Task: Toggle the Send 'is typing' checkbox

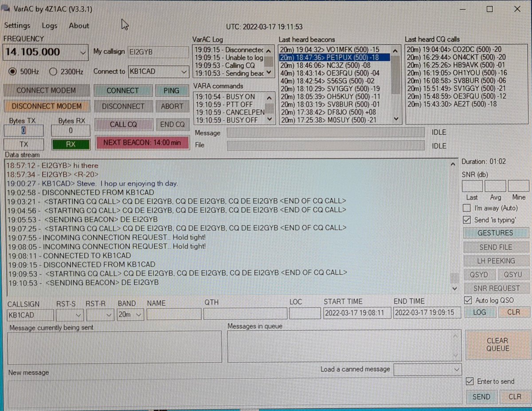Action: tap(466, 220)
